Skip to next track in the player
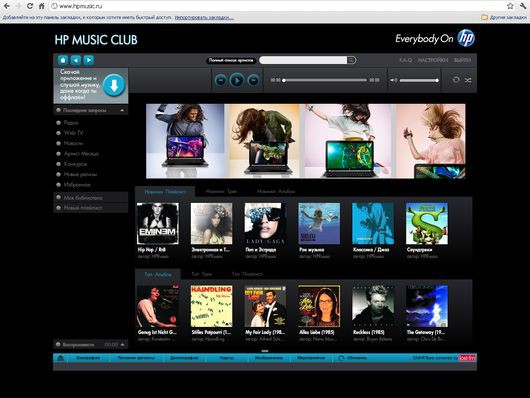Image resolution: width=530 pixels, height=398 pixels. pyautogui.click(x=253, y=80)
